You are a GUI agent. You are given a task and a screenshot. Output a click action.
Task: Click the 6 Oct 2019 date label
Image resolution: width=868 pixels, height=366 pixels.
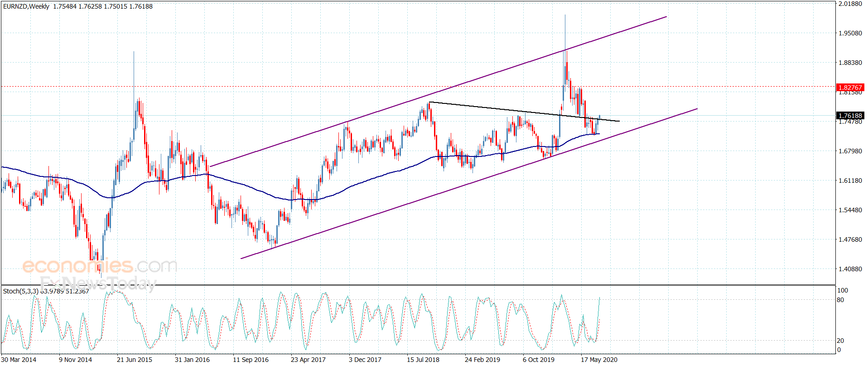tap(539, 360)
